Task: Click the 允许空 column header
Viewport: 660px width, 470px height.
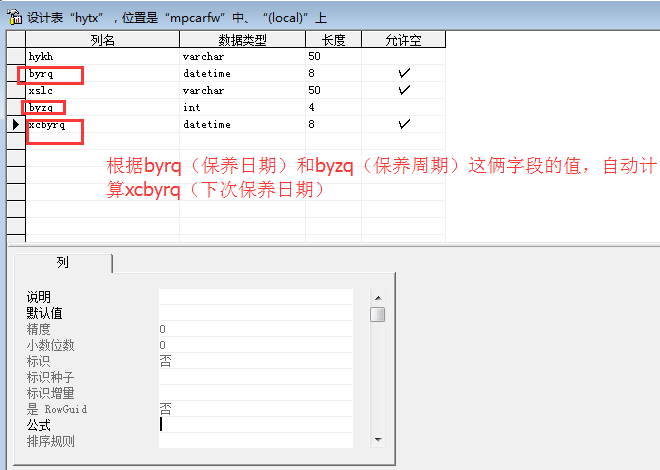Action: (x=404, y=39)
